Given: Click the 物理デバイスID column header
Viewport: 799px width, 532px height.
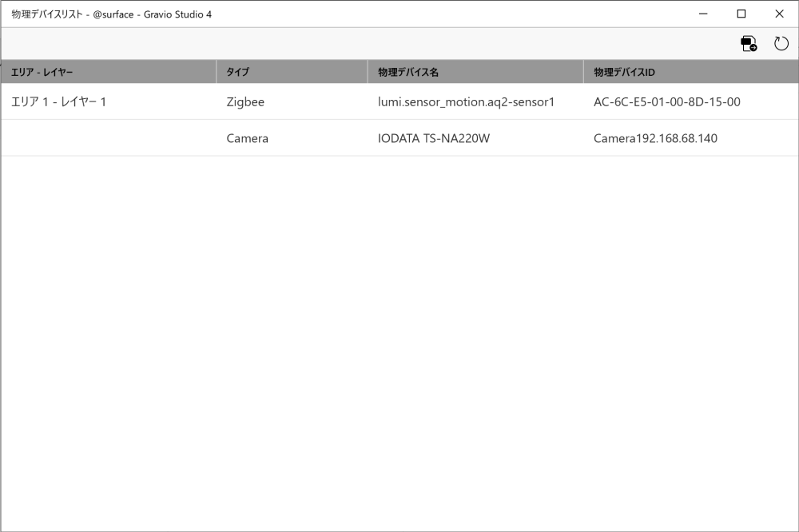Looking at the screenshot, I should click(x=624, y=72).
